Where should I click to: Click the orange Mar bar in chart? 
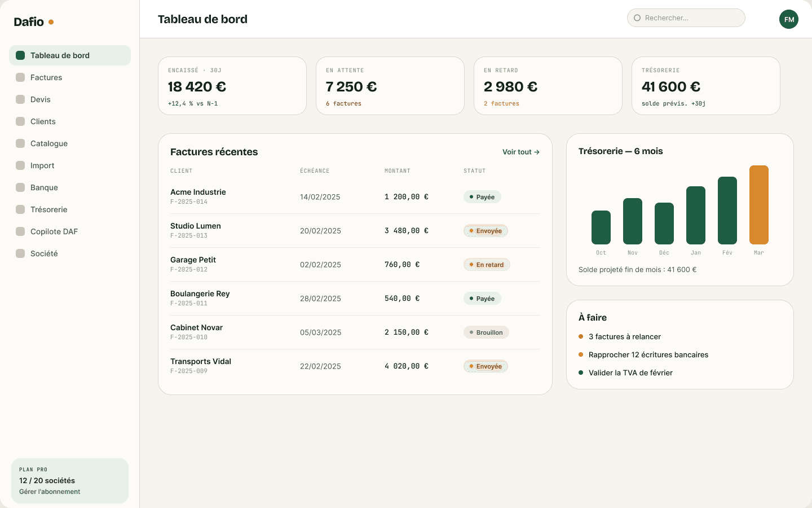759,205
